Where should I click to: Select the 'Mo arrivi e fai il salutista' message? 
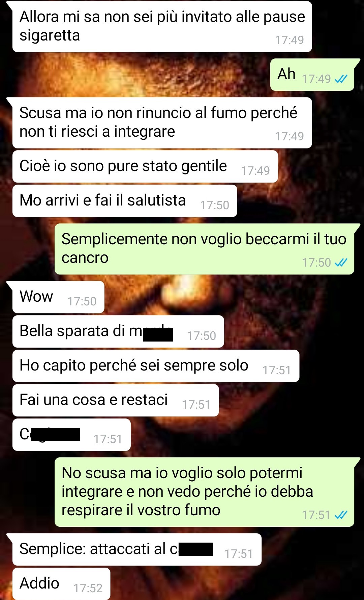point(125,201)
